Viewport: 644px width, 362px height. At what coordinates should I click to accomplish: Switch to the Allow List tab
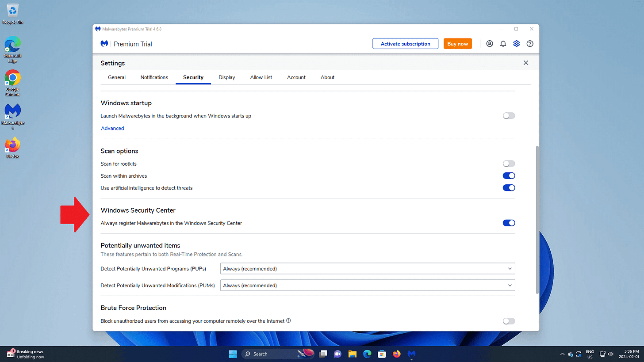[261, 77]
